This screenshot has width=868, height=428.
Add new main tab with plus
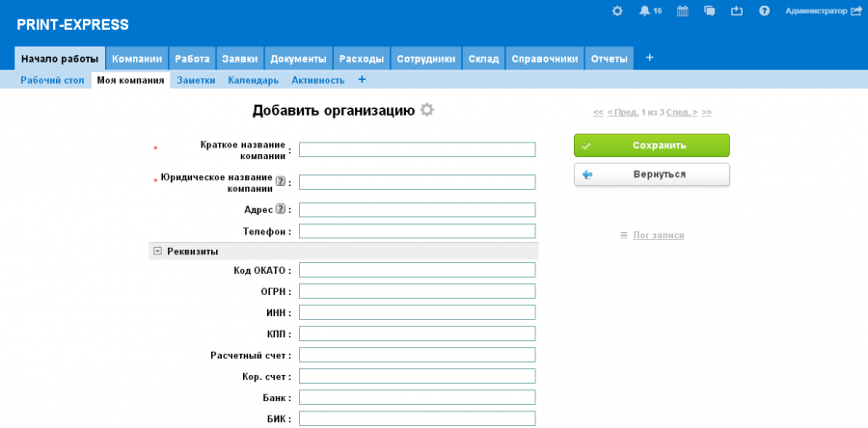[x=649, y=58]
